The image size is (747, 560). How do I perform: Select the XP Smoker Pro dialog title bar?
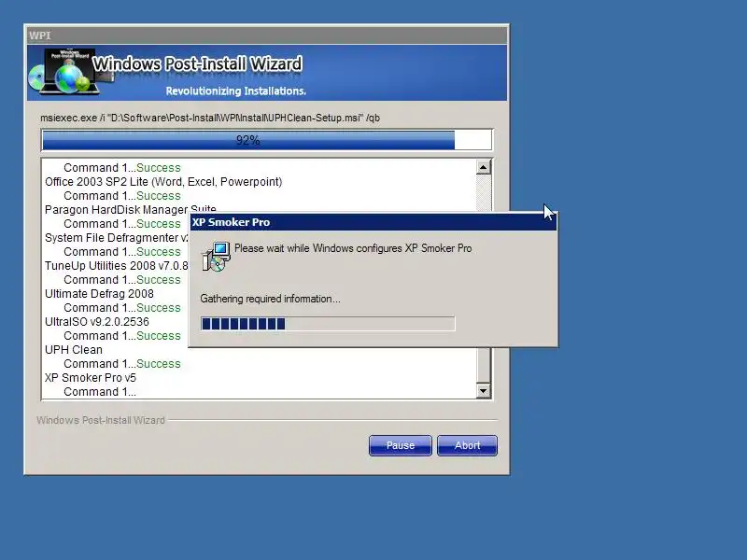tap(373, 222)
